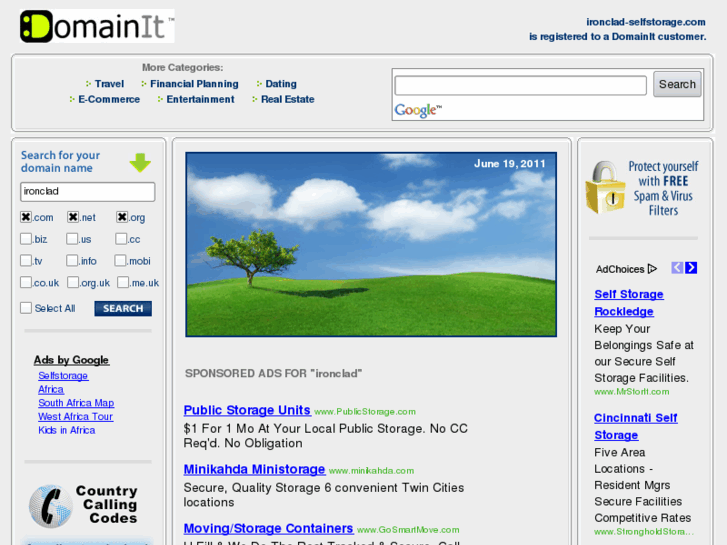
Task: Open the Travel category
Action: tap(109, 84)
